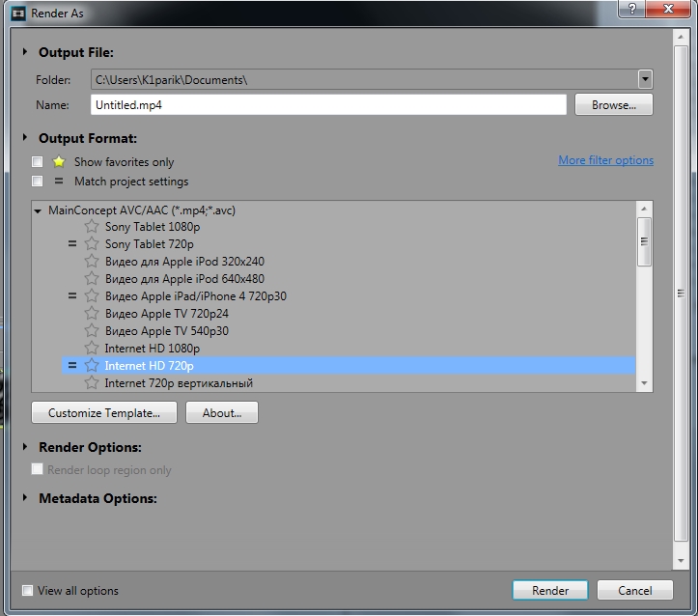Toggle the Render Options section triangle
Viewport: 698px width, 616px height.
[x=25, y=447]
